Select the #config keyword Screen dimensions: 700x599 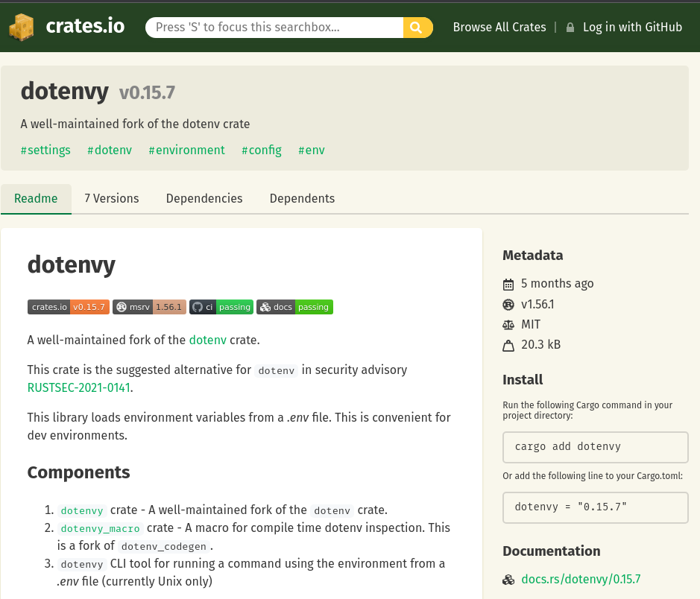(x=262, y=150)
